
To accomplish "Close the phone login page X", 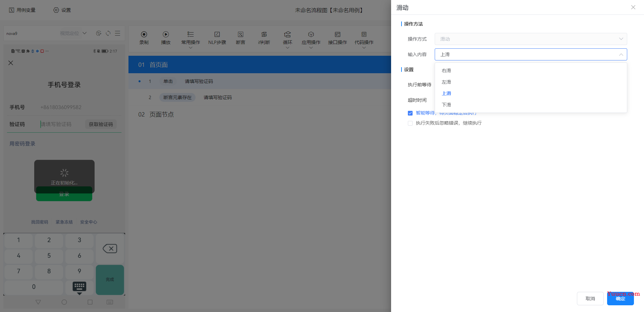I will click(11, 63).
